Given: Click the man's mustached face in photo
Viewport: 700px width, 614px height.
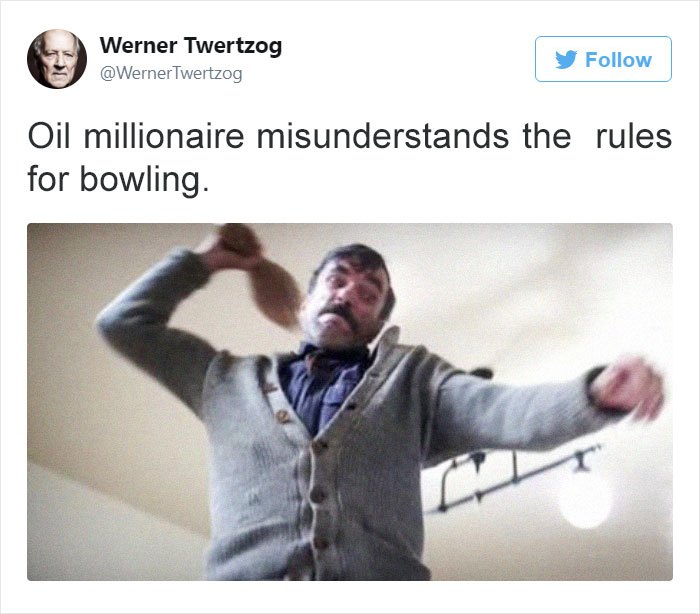Looking at the screenshot, I should click(346, 297).
